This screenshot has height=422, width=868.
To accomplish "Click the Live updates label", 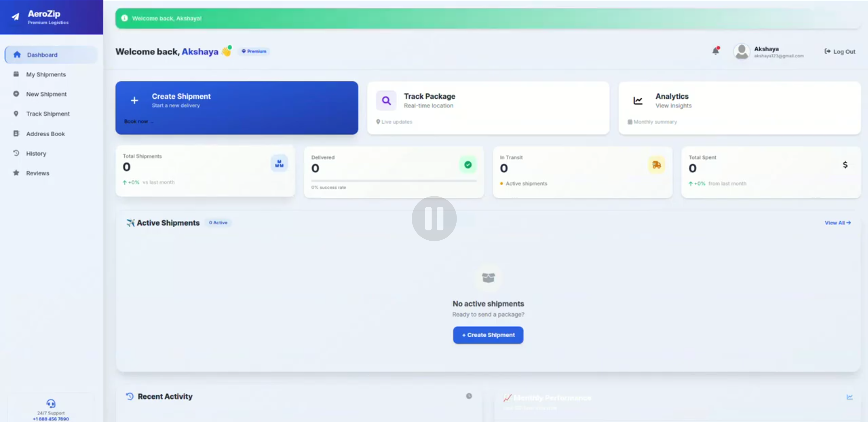I will click(x=397, y=122).
